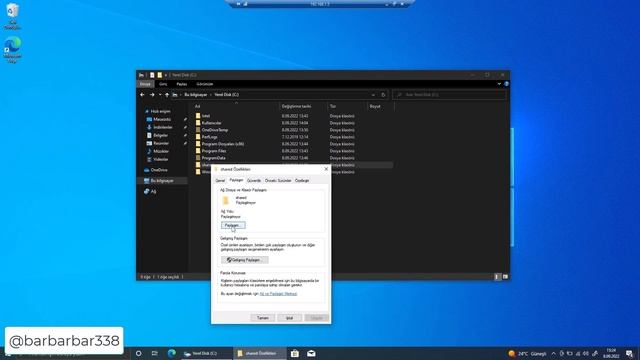The image size is (640, 360).
Task: Open recent locations dropdown beside forward arrow
Action: point(160,95)
